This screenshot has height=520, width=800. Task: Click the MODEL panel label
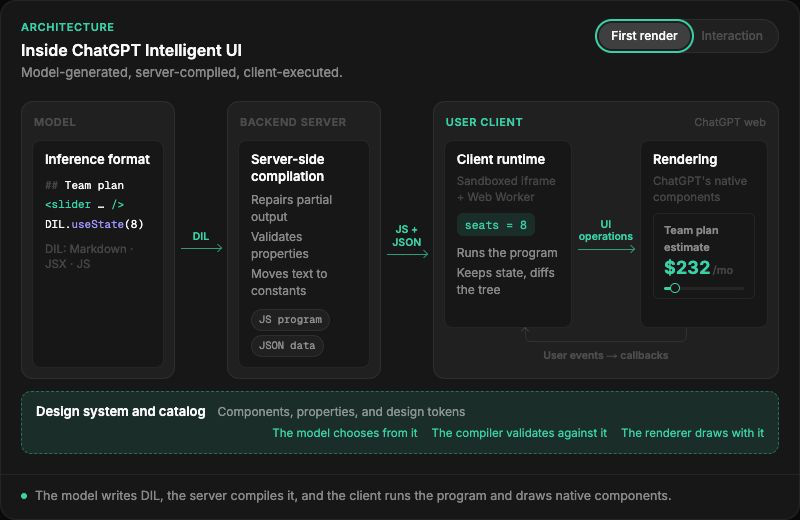pos(55,122)
